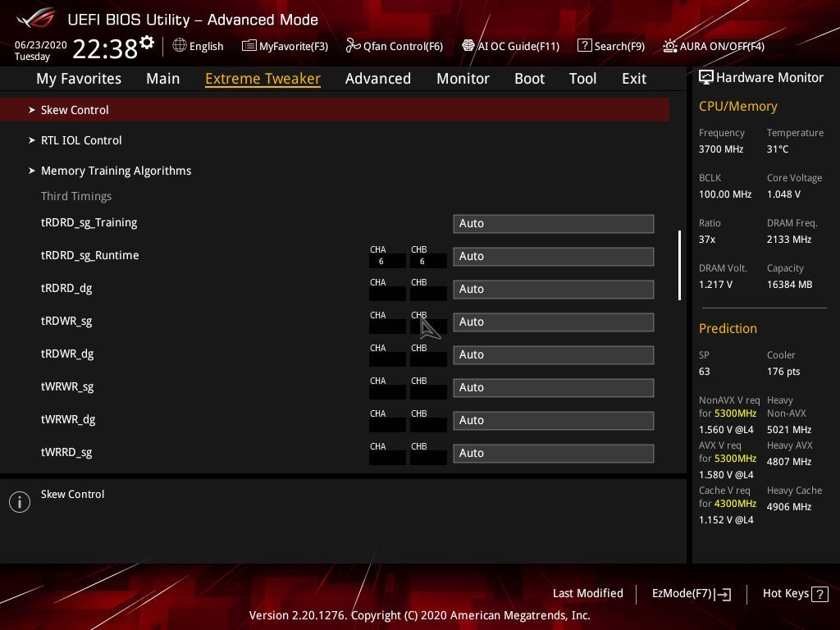Image resolution: width=840 pixels, height=630 pixels.
Task: Go to the Advanced tab
Action: (378, 79)
